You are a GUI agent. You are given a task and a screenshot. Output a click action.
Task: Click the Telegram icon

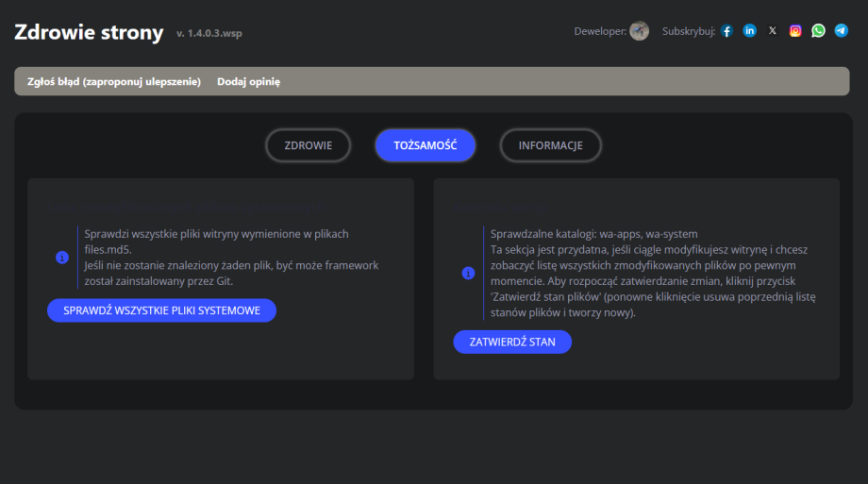point(841,31)
